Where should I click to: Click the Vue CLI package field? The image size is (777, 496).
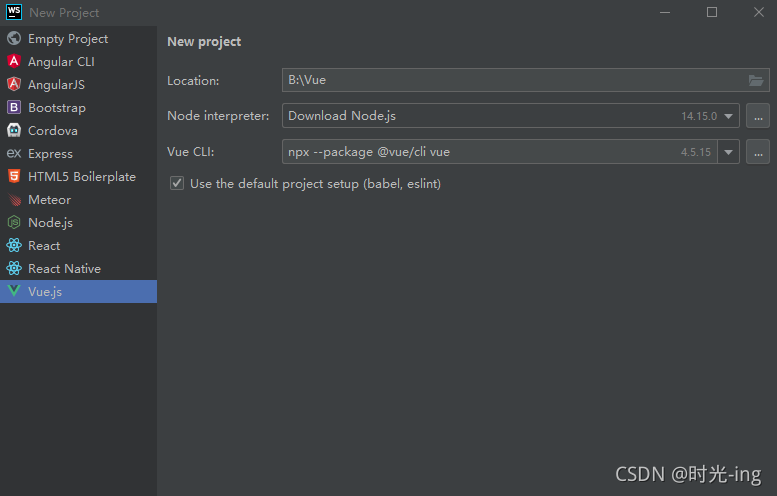[x=500, y=152]
